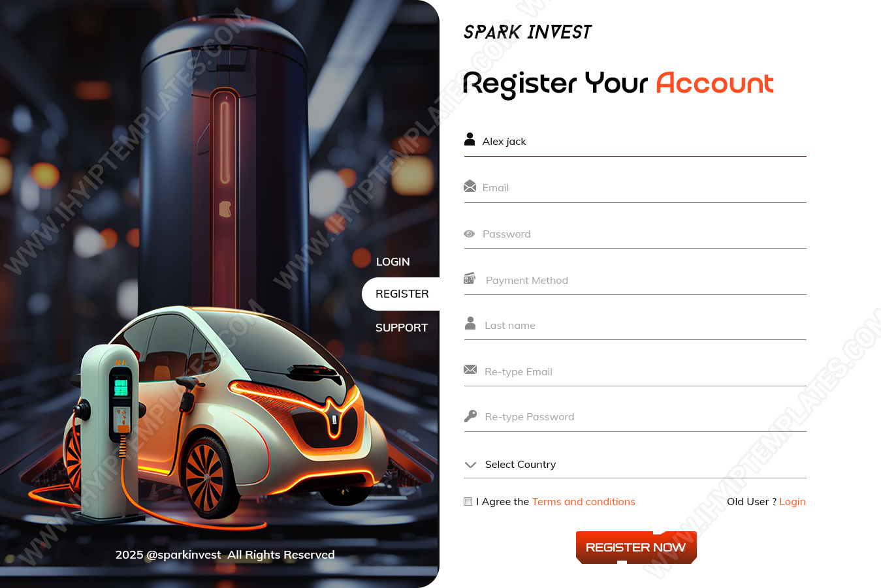Click the key icon beside Re-type Password
Image resolution: width=881 pixels, height=588 pixels.
470,416
